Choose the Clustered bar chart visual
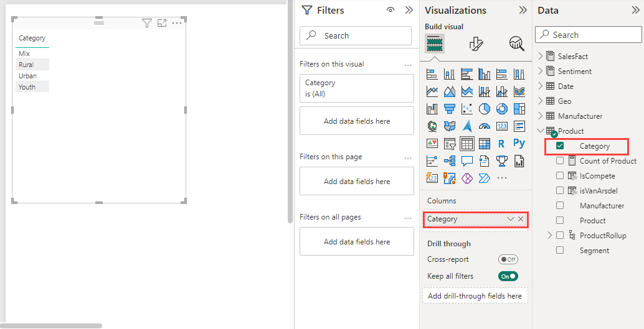 (467, 74)
